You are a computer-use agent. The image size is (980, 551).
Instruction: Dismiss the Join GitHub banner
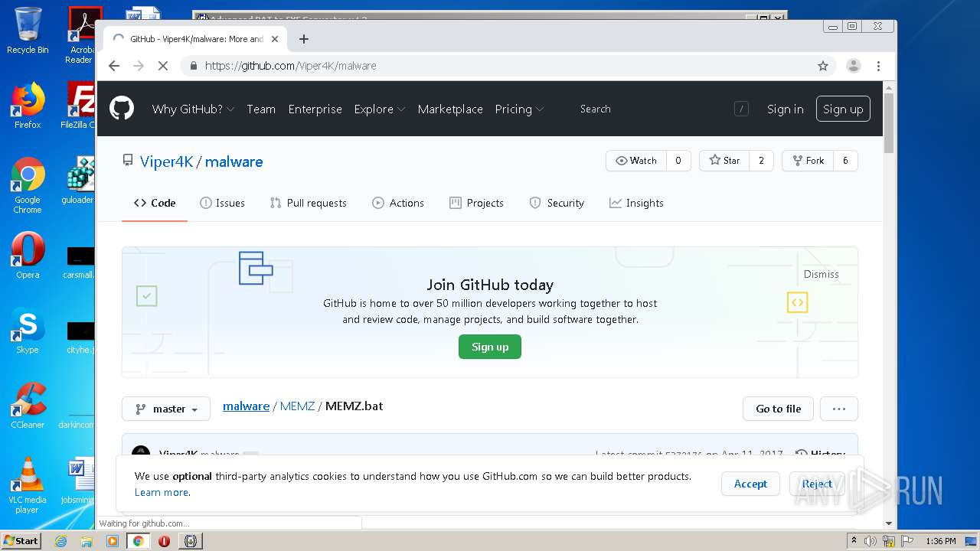[x=821, y=274]
